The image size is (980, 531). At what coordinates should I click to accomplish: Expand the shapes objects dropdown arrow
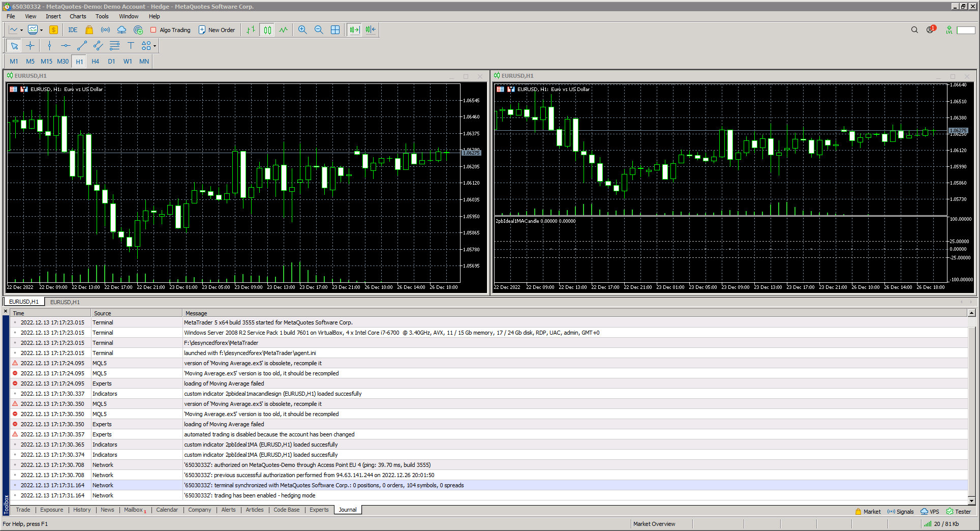click(155, 46)
